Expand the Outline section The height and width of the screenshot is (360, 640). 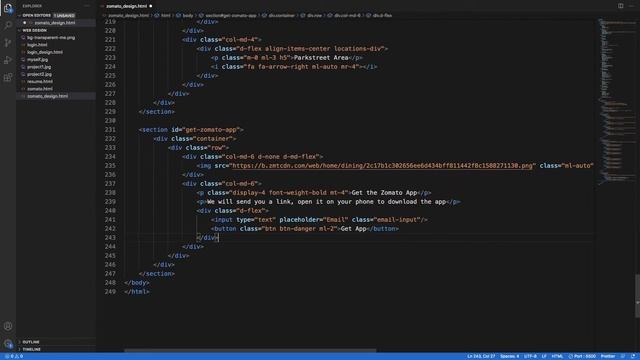[x=31, y=342]
